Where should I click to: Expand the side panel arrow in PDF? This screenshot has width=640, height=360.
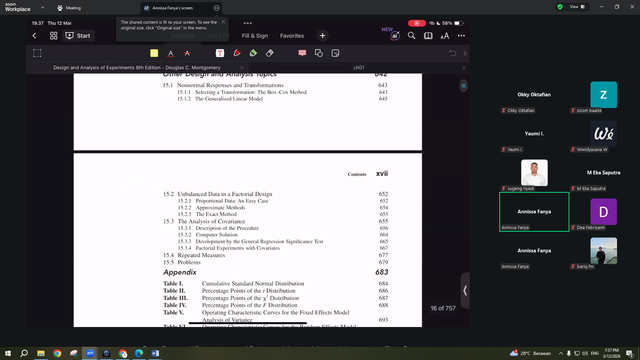tap(465, 291)
